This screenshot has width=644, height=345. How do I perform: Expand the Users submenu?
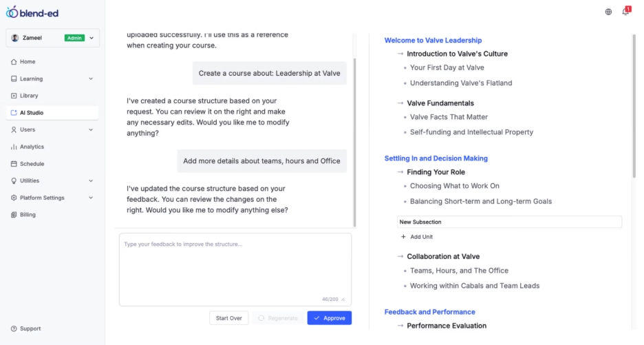click(91, 129)
